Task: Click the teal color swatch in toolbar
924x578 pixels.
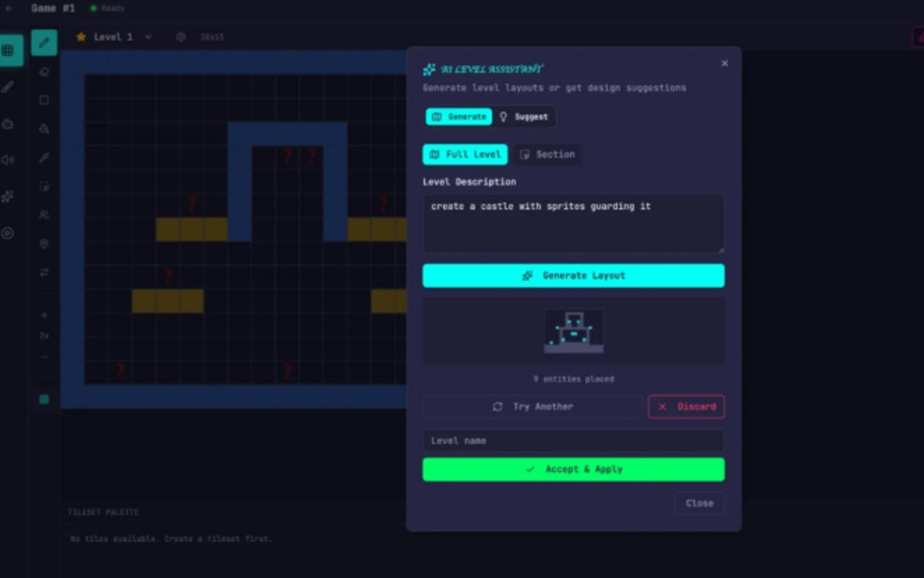Action: (44, 399)
